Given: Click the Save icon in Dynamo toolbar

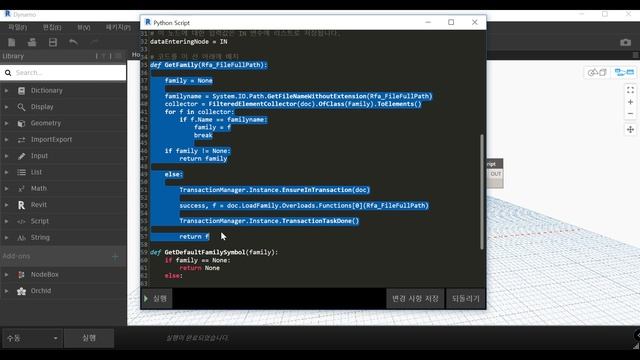Looking at the screenshot, I should pyautogui.click(x=53, y=42).
